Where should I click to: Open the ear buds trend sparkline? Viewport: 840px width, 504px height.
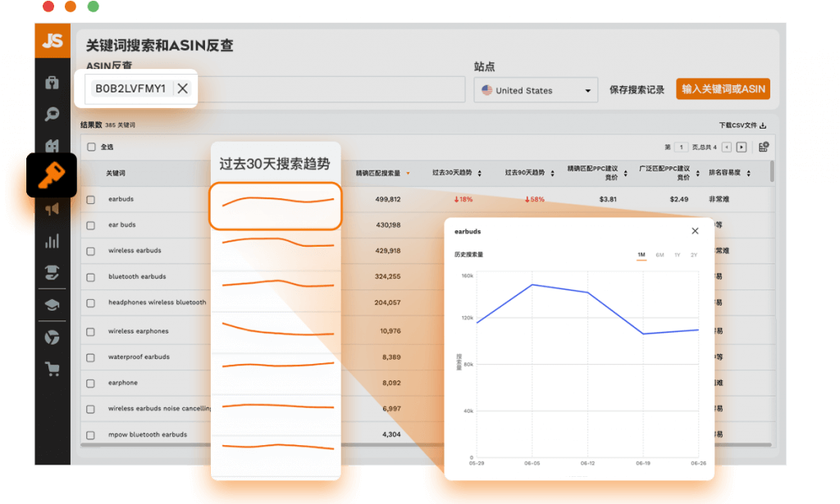coord(277,242)
